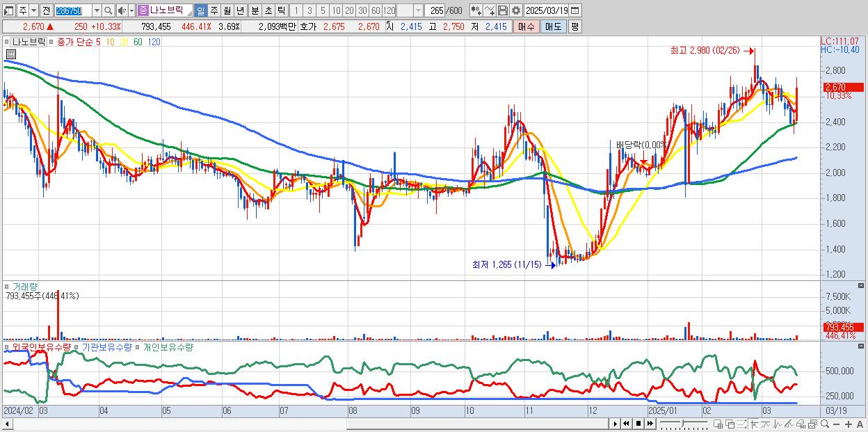
Task: Toggle the 120 interval button
Action: pos(389,10)
